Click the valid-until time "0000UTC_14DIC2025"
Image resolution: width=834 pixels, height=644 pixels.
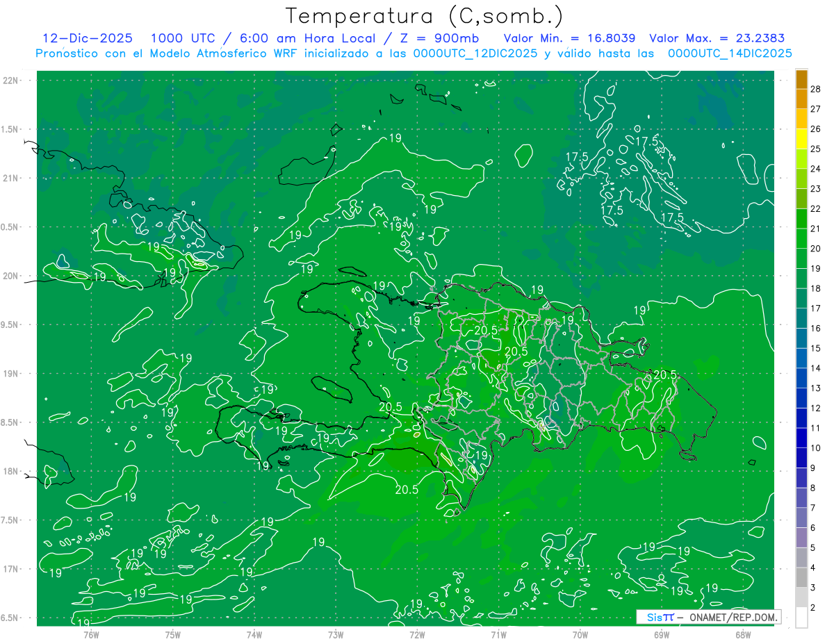coord(730,53)
